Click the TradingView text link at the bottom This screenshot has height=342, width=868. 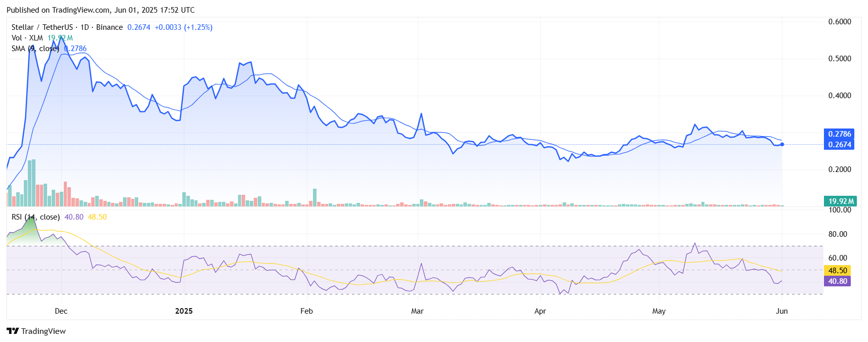44,331
